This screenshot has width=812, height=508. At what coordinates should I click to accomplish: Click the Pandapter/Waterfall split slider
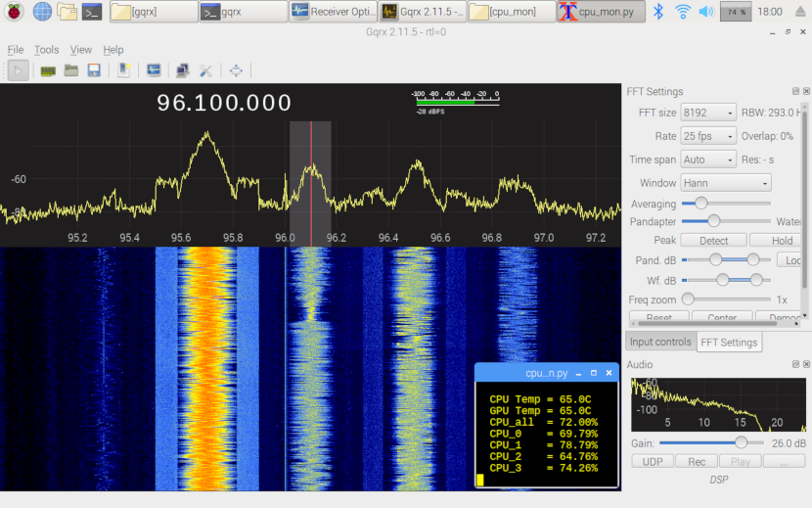click(726, 221)
